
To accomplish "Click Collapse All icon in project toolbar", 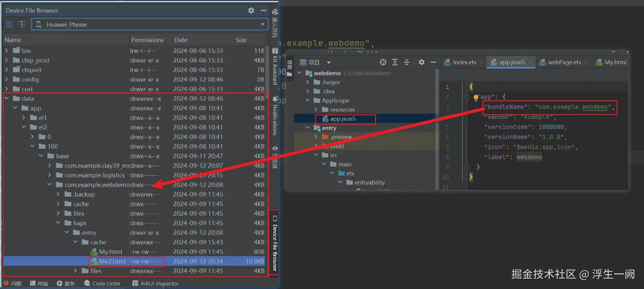I will click(407, 62).
